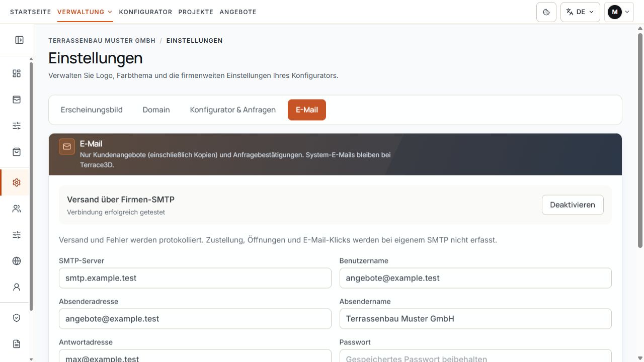Open the single person icon in sidebar
Viewport: 644px width, 362px height.
(17, 287)
